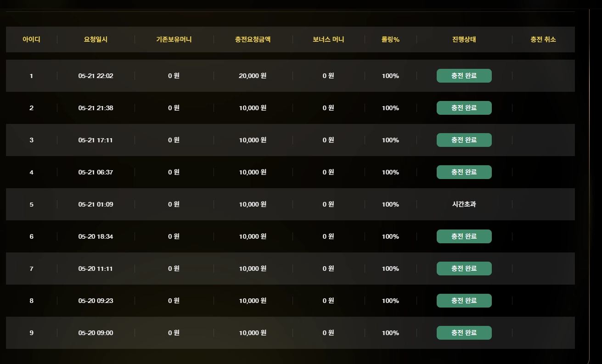Click the 충전 취소 column header
Viewport: 602px width, 364px height.
pos(543,39)
